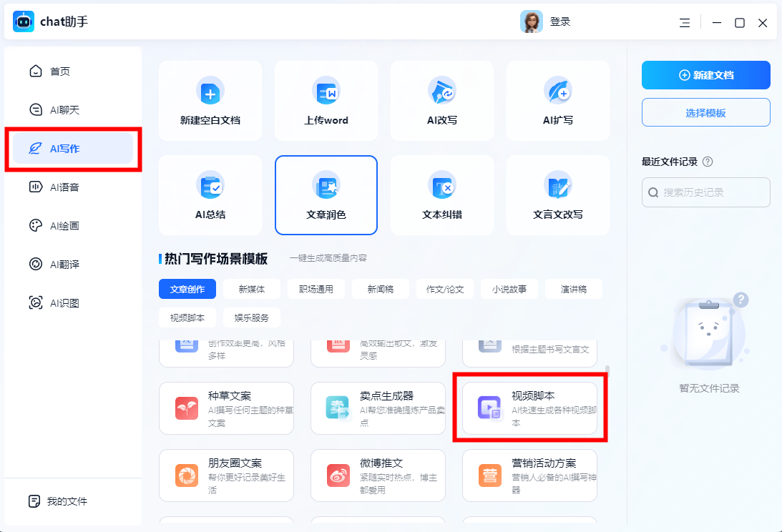The height and width of the screenshot is (532, 782).
Task: Open the 上传word icon
Action: coord(326,92)
